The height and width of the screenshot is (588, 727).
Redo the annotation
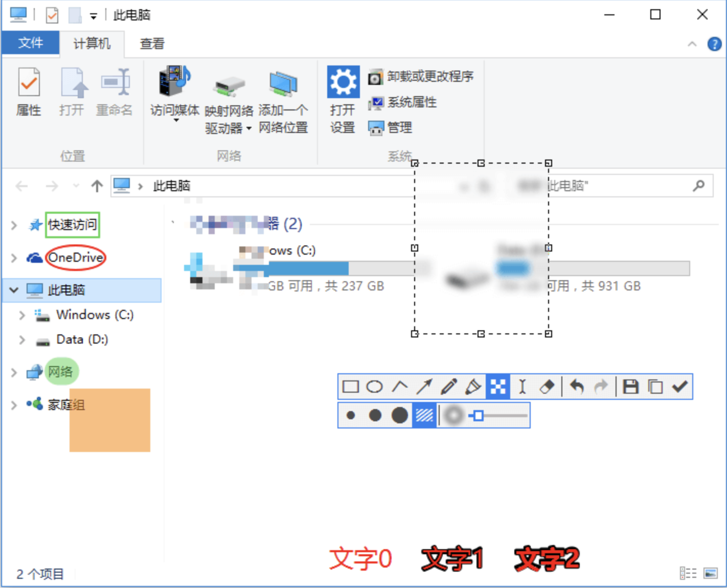click(x=601, y=387)
